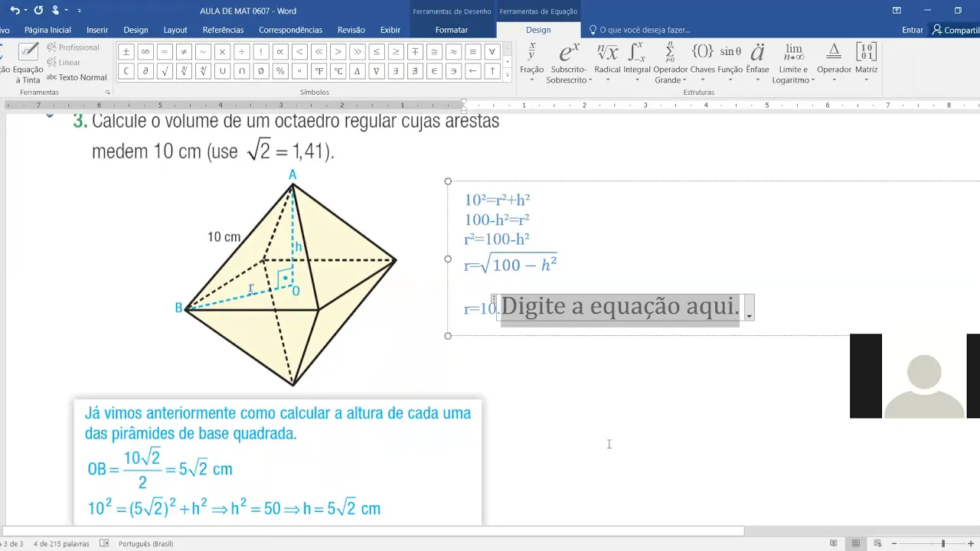Image resolution: width=980 pixels, height=551 pixels.
Task: Insert the approximately-equal symbol
Action: point(454,52)
